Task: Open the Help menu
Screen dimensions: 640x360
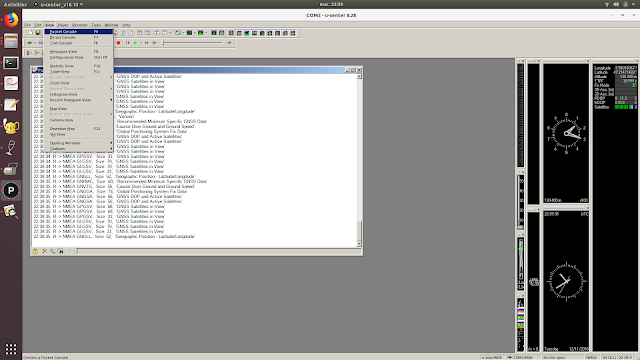Action: pos(127,25)
